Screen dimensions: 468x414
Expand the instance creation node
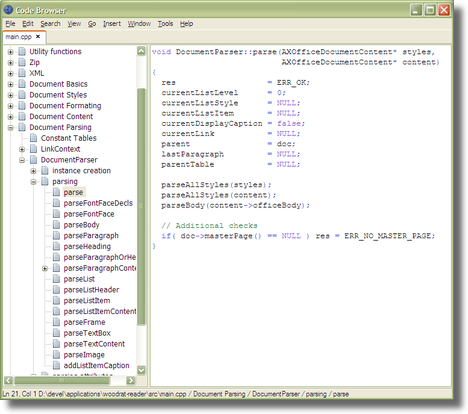click(33, 171)
